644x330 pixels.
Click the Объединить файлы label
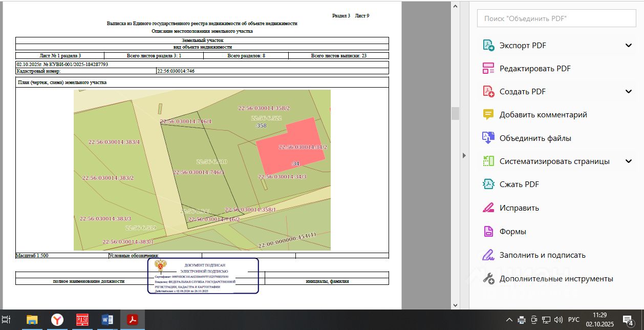(x=535, y=138)
